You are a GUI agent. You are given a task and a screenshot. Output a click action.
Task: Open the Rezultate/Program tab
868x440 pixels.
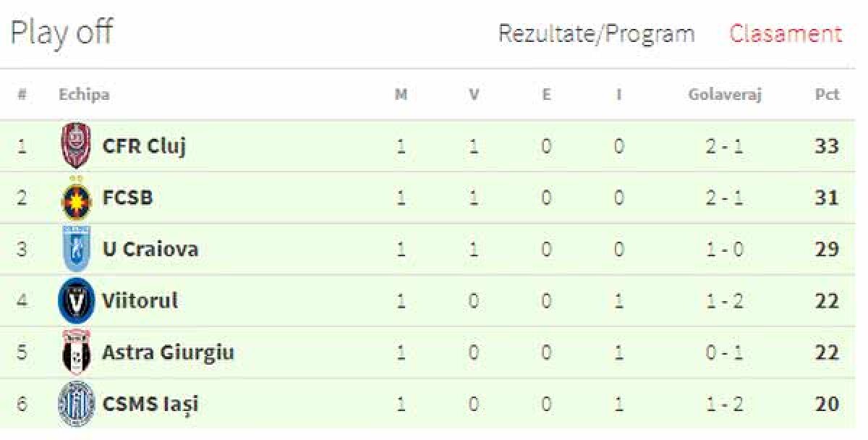point(596,34)
